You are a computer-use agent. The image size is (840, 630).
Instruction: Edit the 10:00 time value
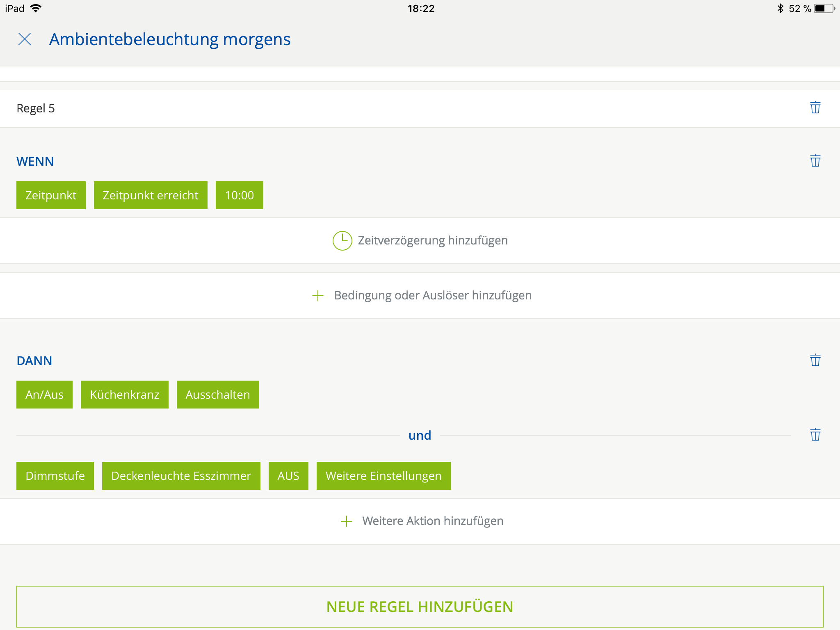point(239,195)
